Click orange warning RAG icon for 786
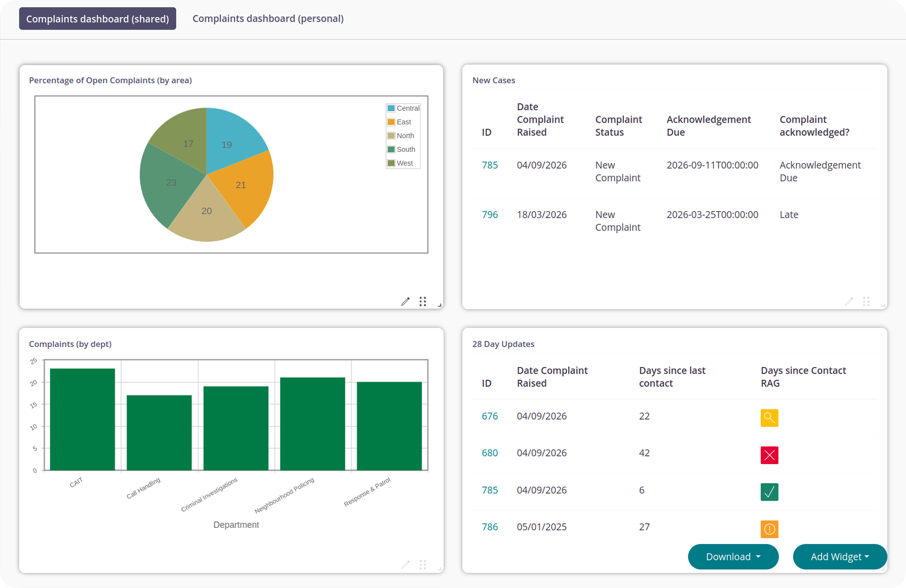 point(769,529)
